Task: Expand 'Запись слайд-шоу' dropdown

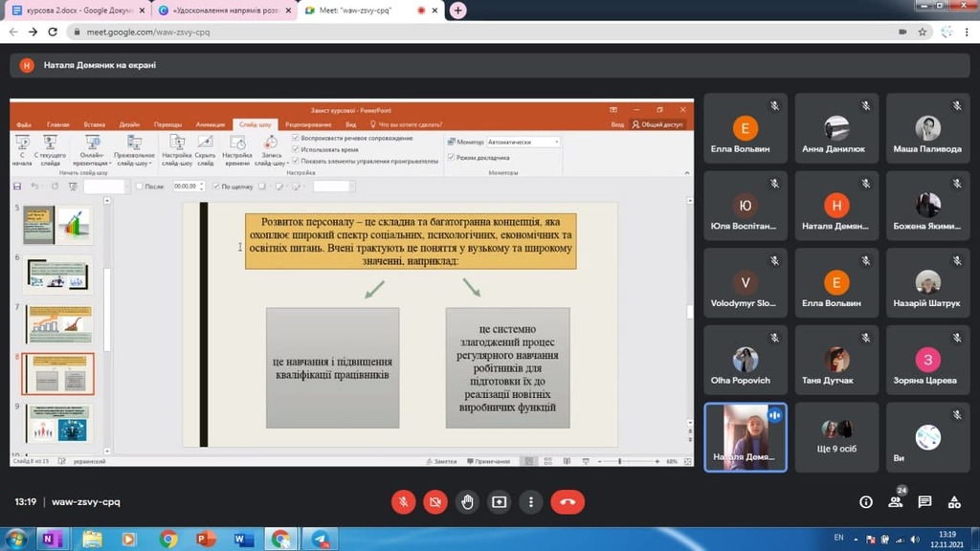Action: pos(271,164)
